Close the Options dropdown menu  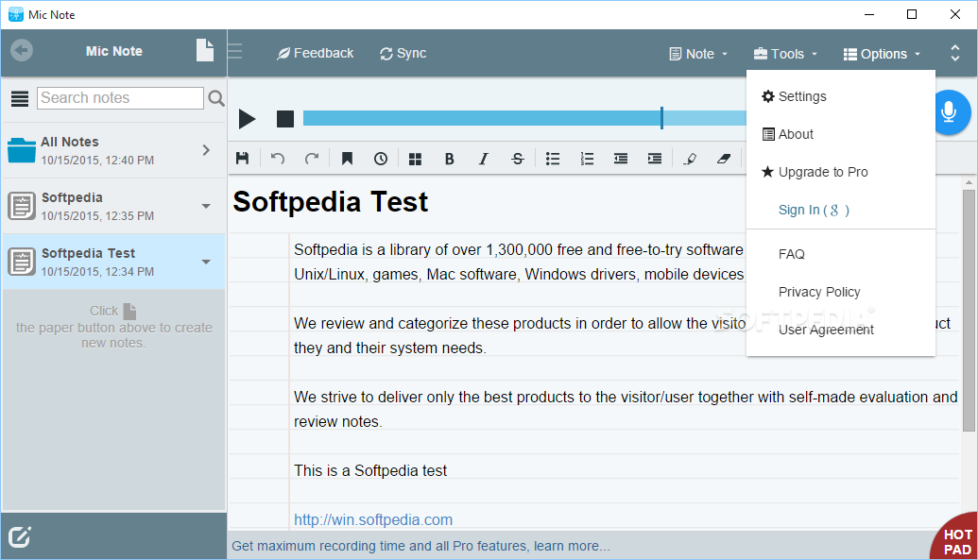click(x=882, y=54)
